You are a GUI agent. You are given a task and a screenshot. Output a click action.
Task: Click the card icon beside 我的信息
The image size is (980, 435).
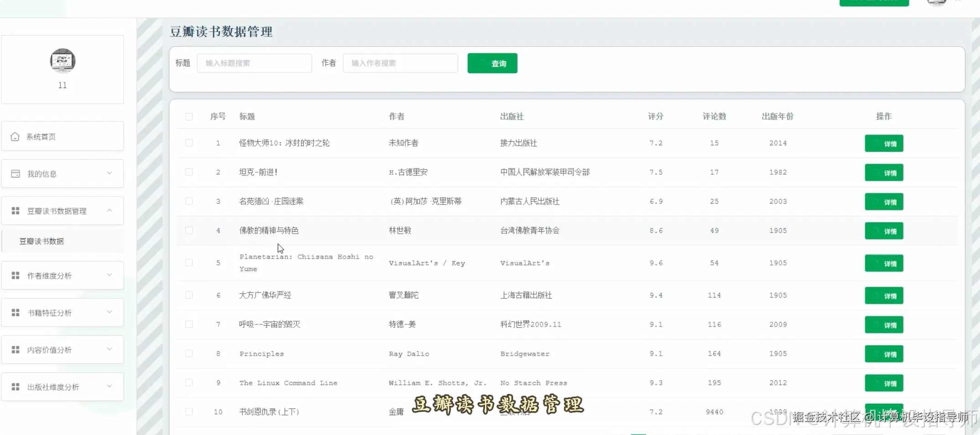15,174
